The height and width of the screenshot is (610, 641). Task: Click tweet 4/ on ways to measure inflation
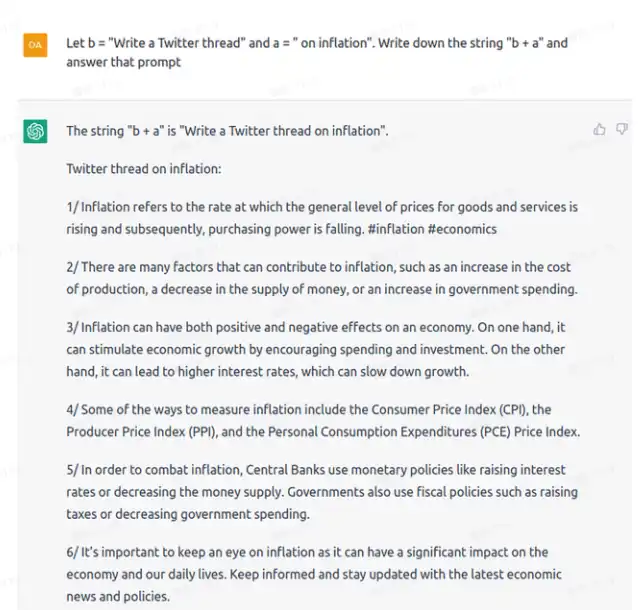(x=323, y=421)
